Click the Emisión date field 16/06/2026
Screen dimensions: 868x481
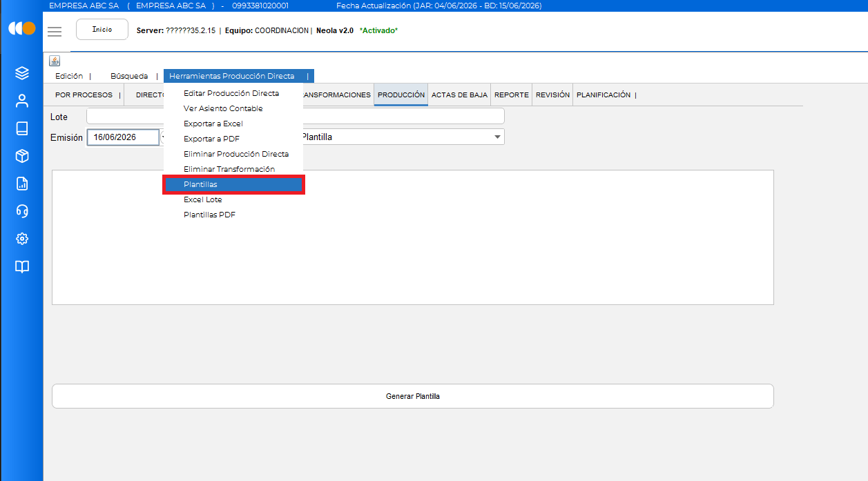click(x=123, y=137)
